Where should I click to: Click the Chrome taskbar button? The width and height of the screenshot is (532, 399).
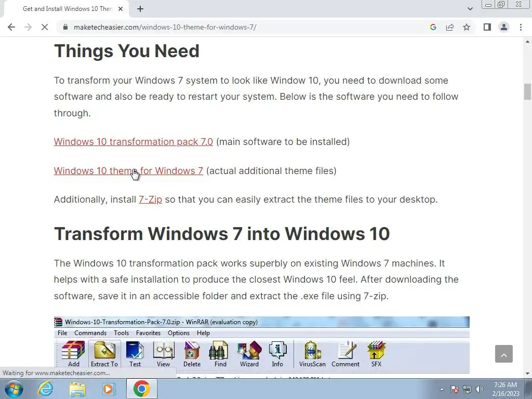(x=141, y=389)
